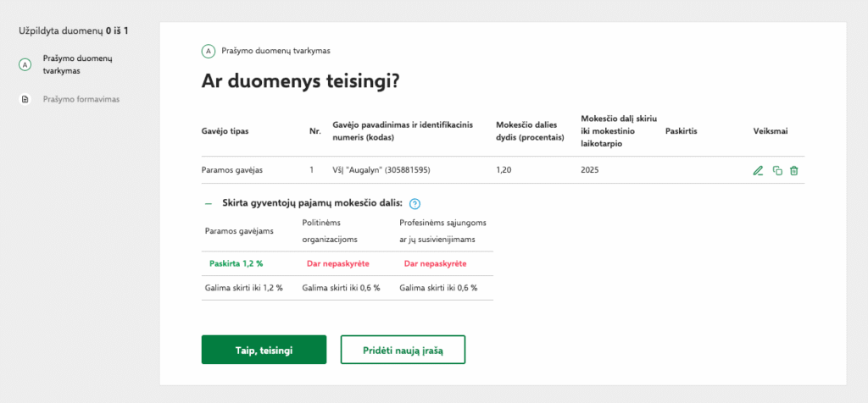The image size is (868, 403).
Task: Click the Gavėjo tipas column header
Action: pyautogui.click(x=225, y=131)
